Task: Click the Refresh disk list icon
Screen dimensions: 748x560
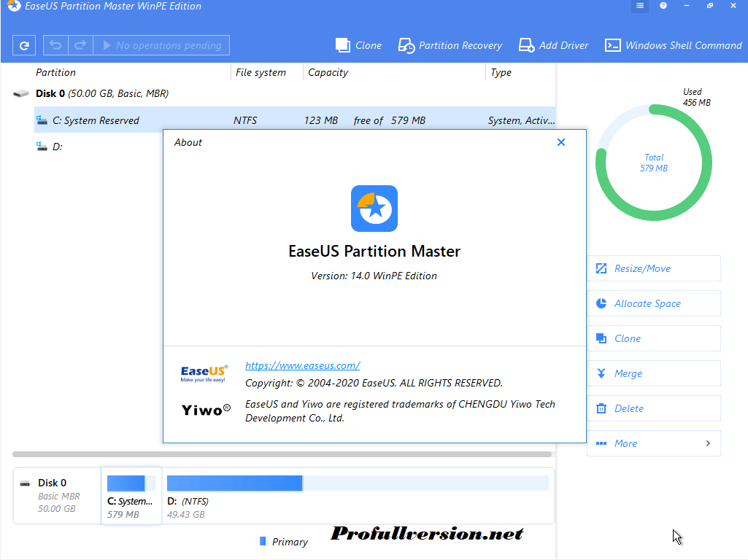Action: [24, 44]
